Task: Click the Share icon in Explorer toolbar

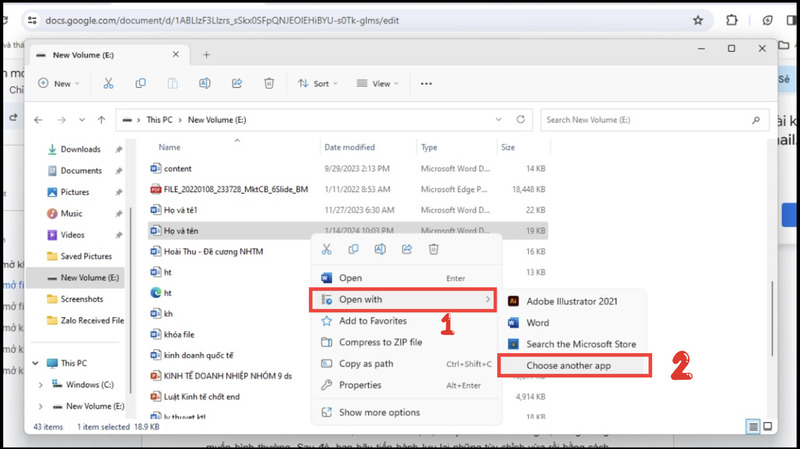Action: click(237, 83)
